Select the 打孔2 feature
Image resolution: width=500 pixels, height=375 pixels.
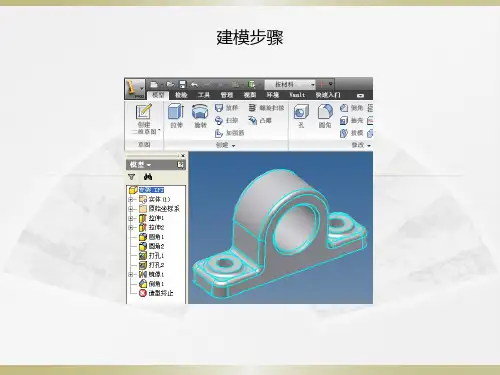click(152, 265)
